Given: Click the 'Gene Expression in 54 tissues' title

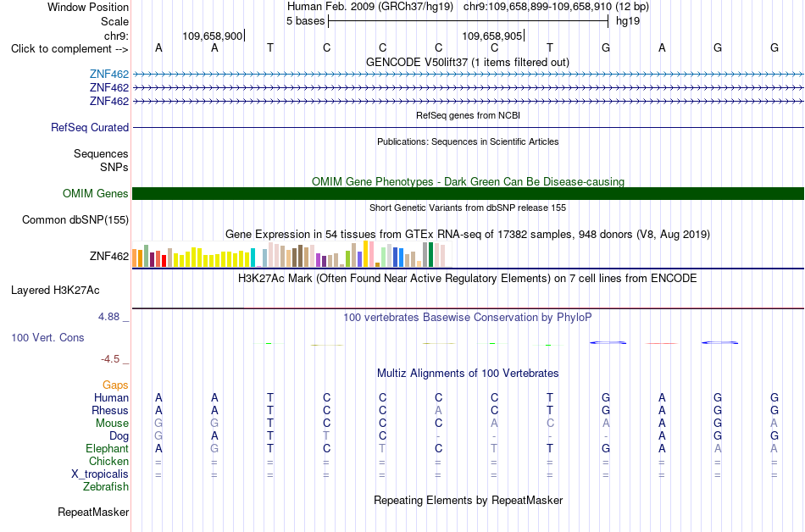Looking at the screenshot, I should click(x=468, y=235).
